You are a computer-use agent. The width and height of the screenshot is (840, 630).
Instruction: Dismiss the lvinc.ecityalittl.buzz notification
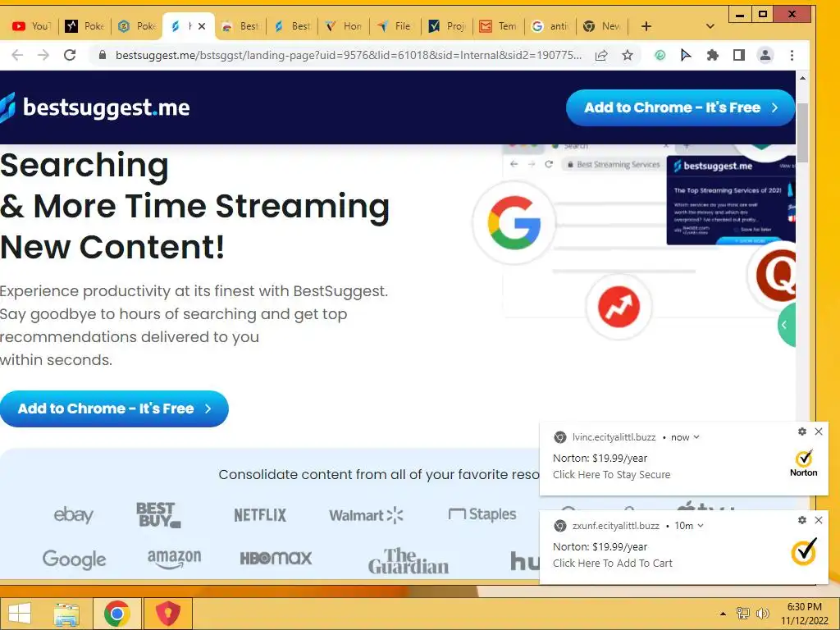tap(819, 431)
